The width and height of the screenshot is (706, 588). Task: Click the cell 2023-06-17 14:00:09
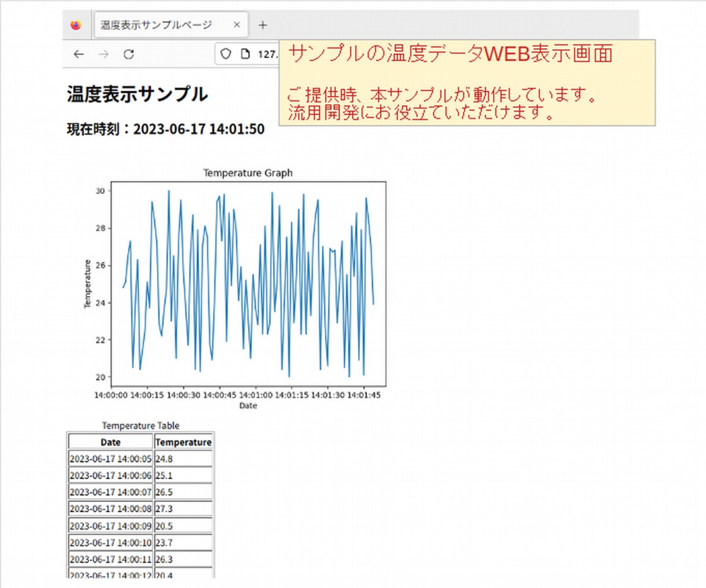click(111, 526)
